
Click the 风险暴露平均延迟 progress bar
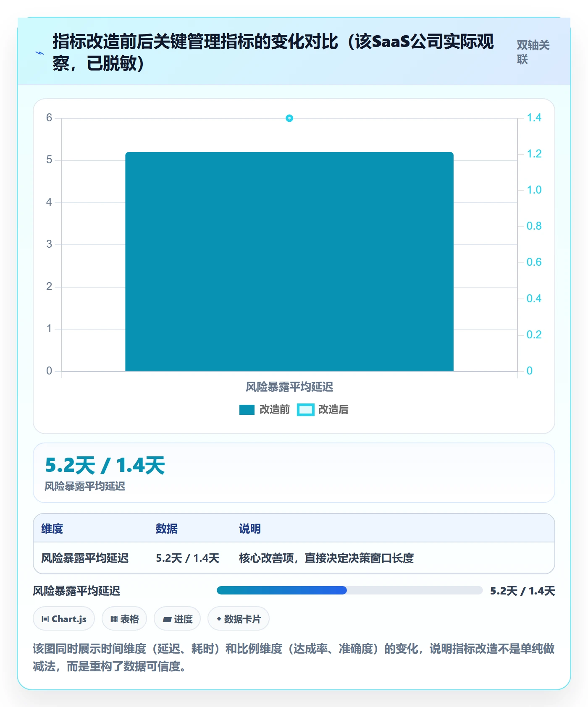click(x=349, y=590)
